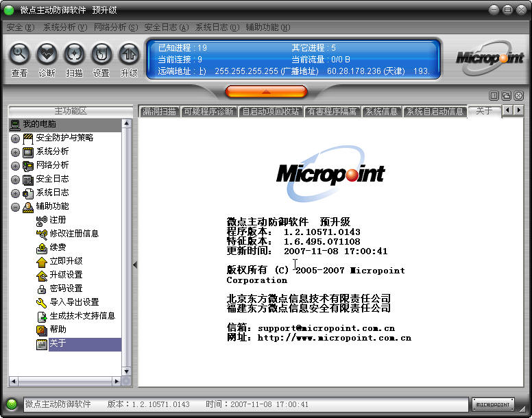Launch the 诊断 diagnose toolbar icon

click(x=47, y=54)
